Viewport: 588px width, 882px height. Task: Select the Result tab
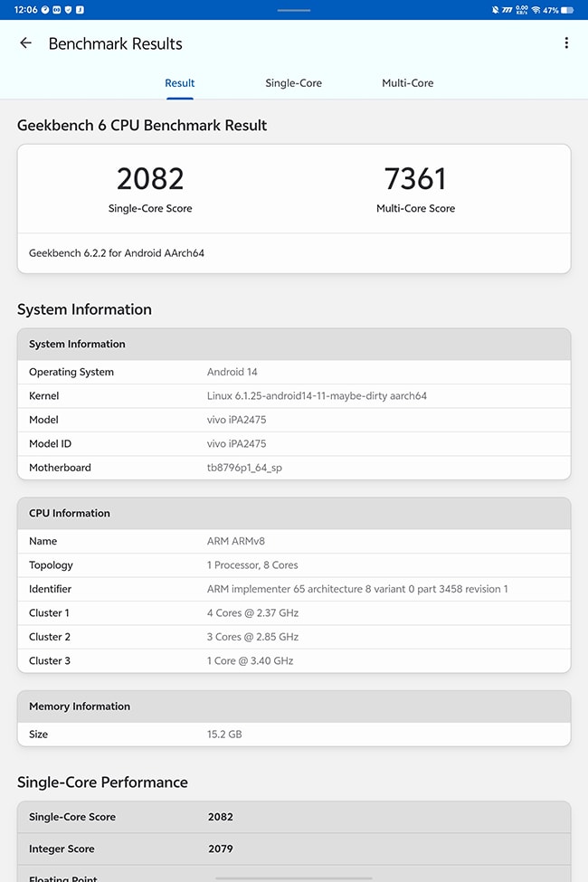tap(180, 83)
